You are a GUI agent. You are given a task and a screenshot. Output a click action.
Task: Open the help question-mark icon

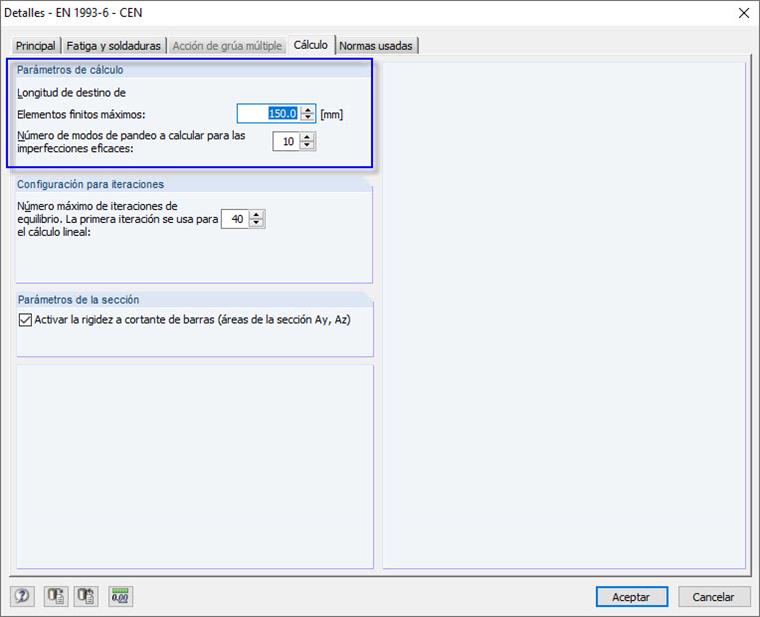(x=22, y=596)
